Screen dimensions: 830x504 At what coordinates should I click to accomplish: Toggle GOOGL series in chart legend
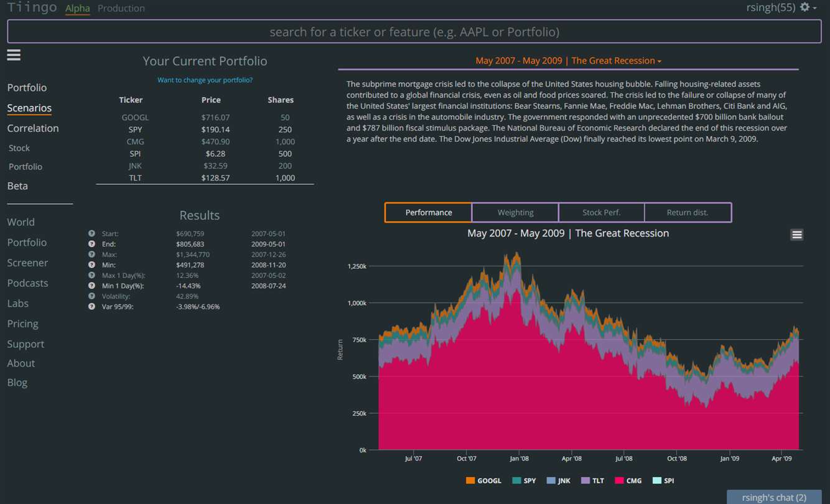(x=483, y=480)
